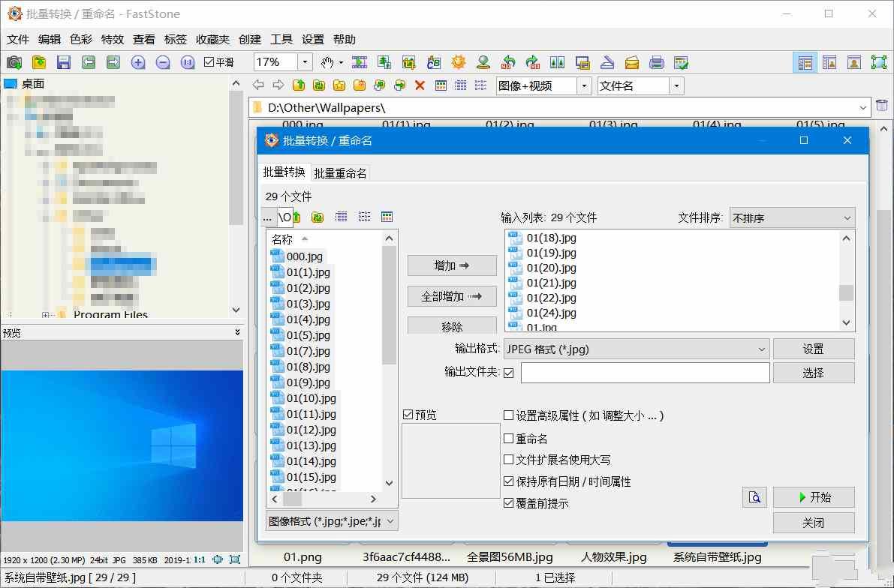Click the scanner acquire icon
This screenshot has width=894, height=588.
click(x=607, y=62)
